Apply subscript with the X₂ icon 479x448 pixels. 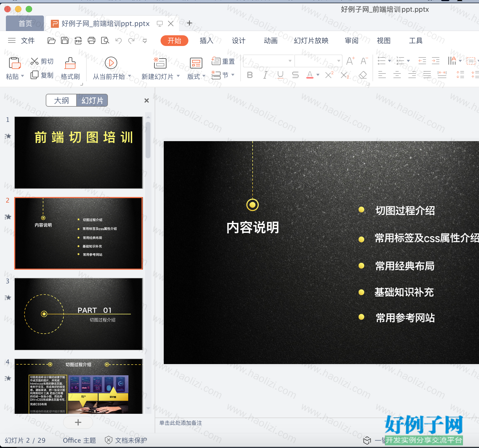pos(345,75)
